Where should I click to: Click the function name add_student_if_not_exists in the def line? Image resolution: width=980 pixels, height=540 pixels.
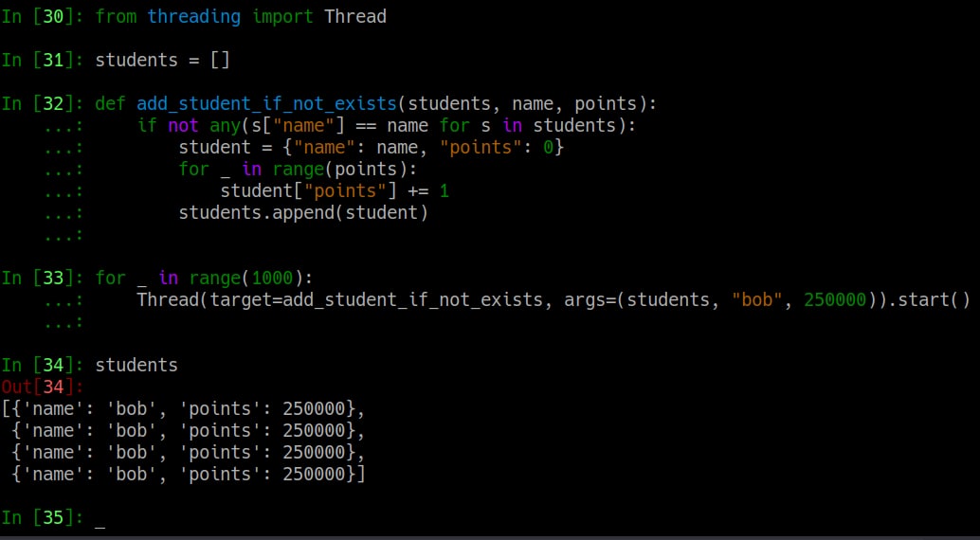point(267,104)
